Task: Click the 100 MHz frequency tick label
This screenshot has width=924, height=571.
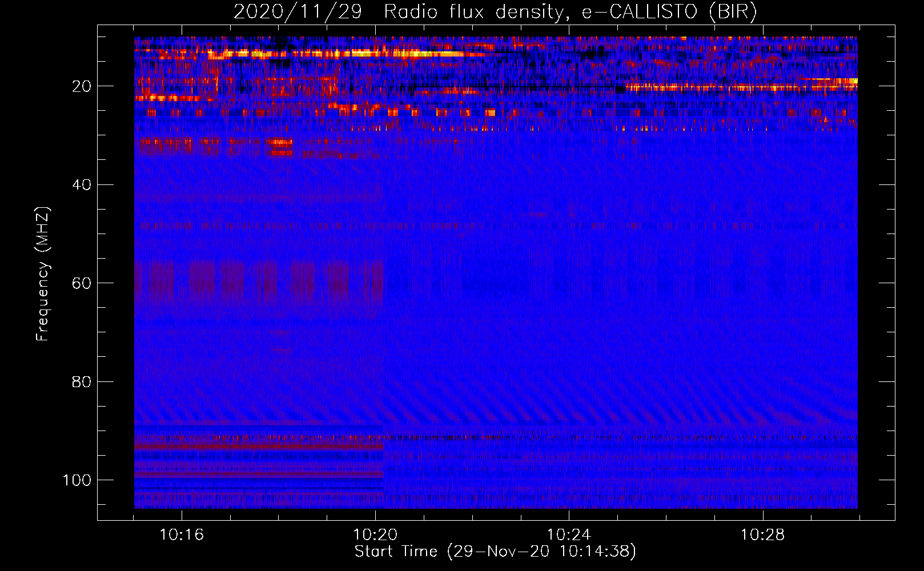Action: [77, 480]
